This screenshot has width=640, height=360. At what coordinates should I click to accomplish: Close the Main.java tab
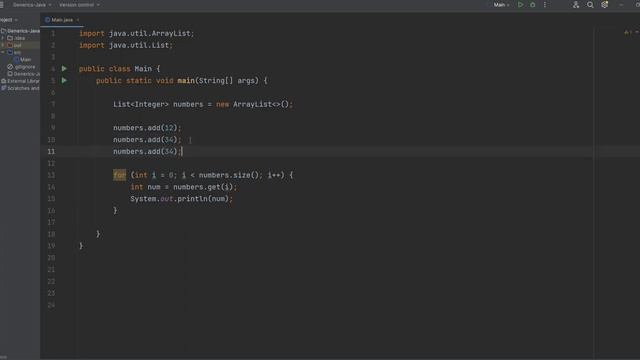point(78,20)
